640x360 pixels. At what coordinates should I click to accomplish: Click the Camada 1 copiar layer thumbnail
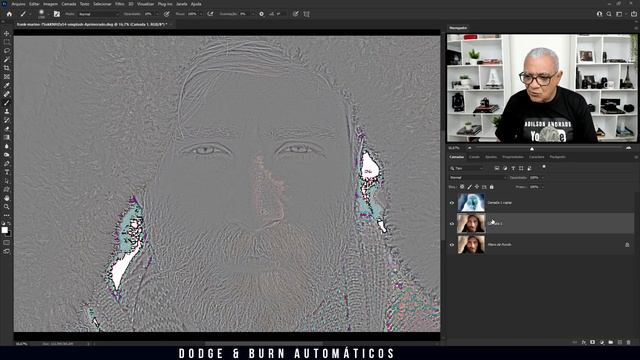471,202
